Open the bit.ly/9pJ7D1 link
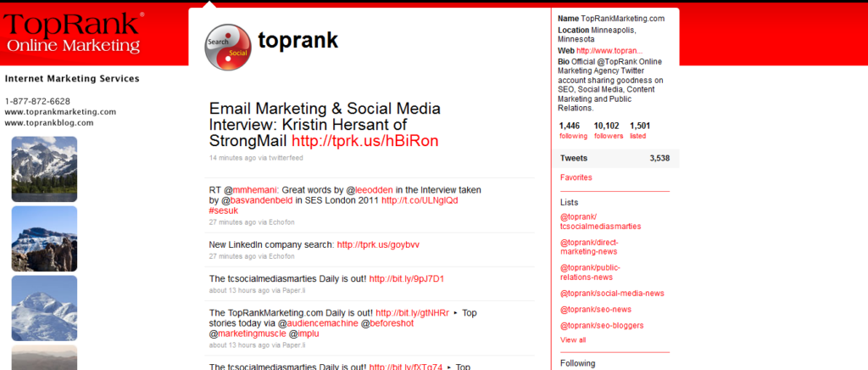Screen dimensions: 868x370 pos(406,278)
